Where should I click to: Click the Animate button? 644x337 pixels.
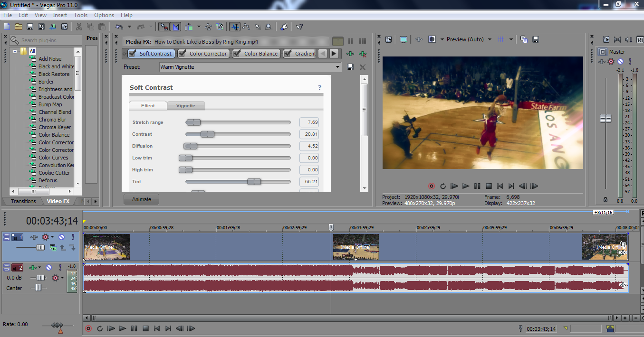(x=141, y=199)
